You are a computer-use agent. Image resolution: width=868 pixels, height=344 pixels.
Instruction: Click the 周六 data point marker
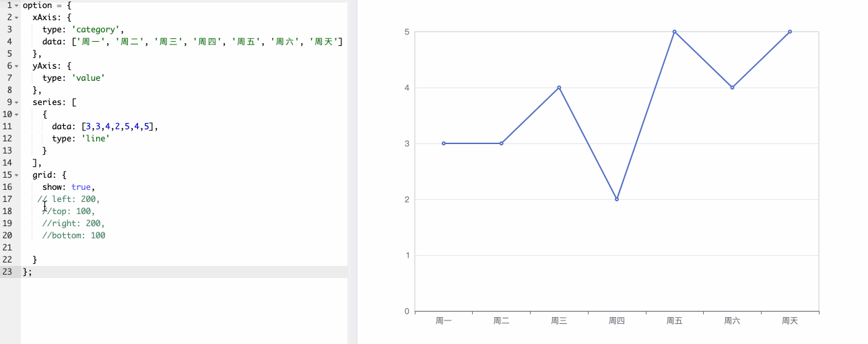click(x=732, y=88)
